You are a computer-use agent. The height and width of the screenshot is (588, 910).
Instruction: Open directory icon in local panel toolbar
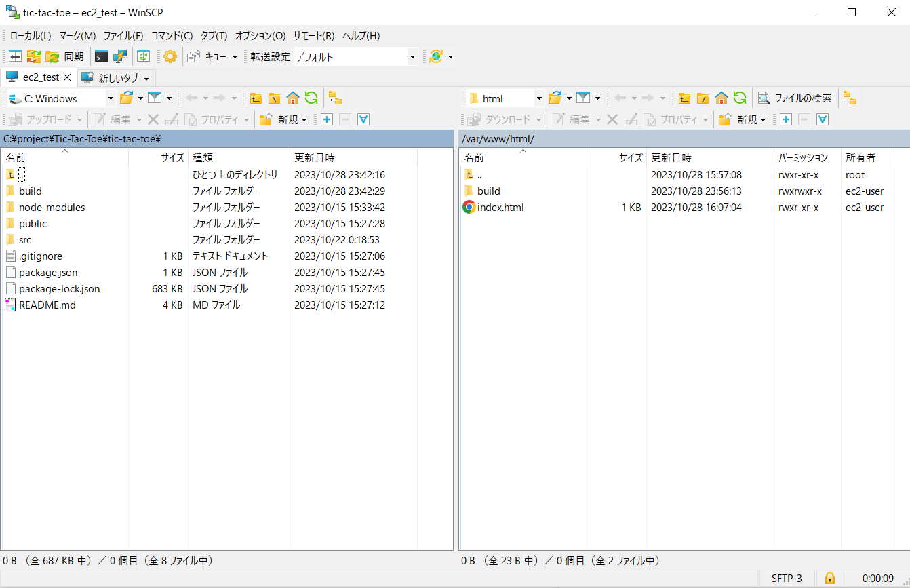click(126, 98)
